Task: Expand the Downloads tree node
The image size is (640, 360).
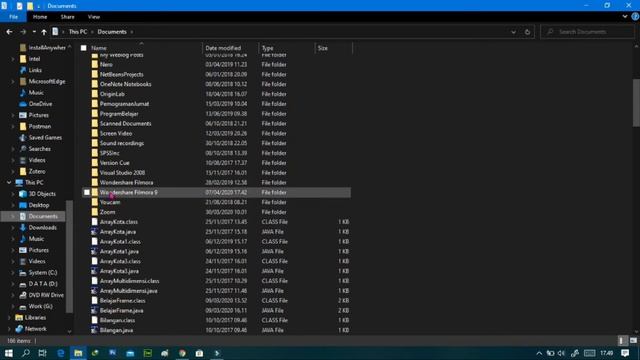Action: point(13,227)
